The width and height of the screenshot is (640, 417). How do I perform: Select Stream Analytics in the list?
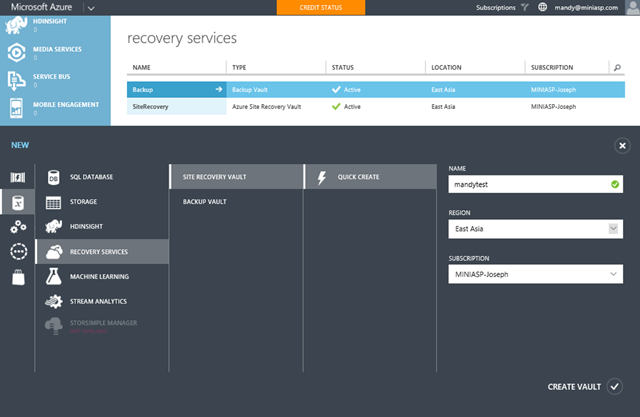point(98,300)
